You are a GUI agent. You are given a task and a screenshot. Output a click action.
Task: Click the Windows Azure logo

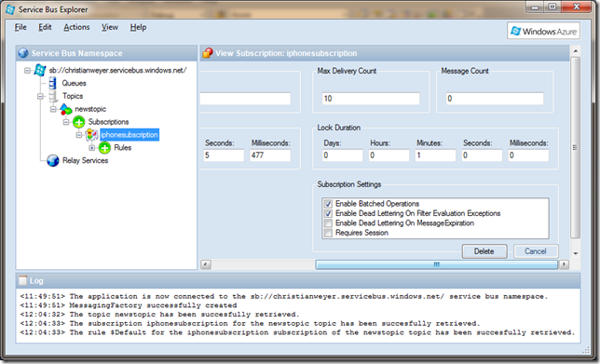(543, 31)
